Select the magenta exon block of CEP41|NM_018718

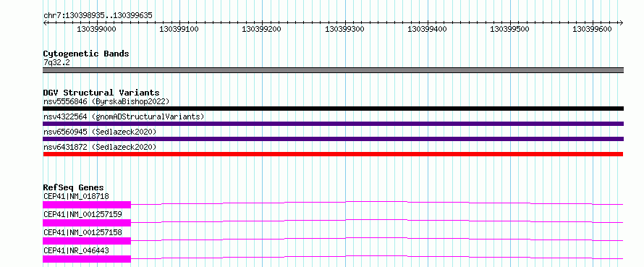(x=87, y=205)
